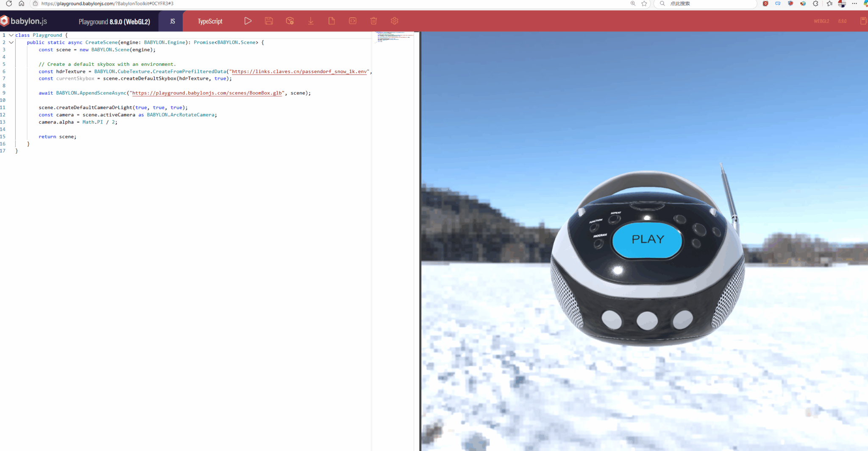Image resolution: width=868 pixels, height=451 pixels.
Task: Bookmark page with browser star icon
Action: click(644, 3)
